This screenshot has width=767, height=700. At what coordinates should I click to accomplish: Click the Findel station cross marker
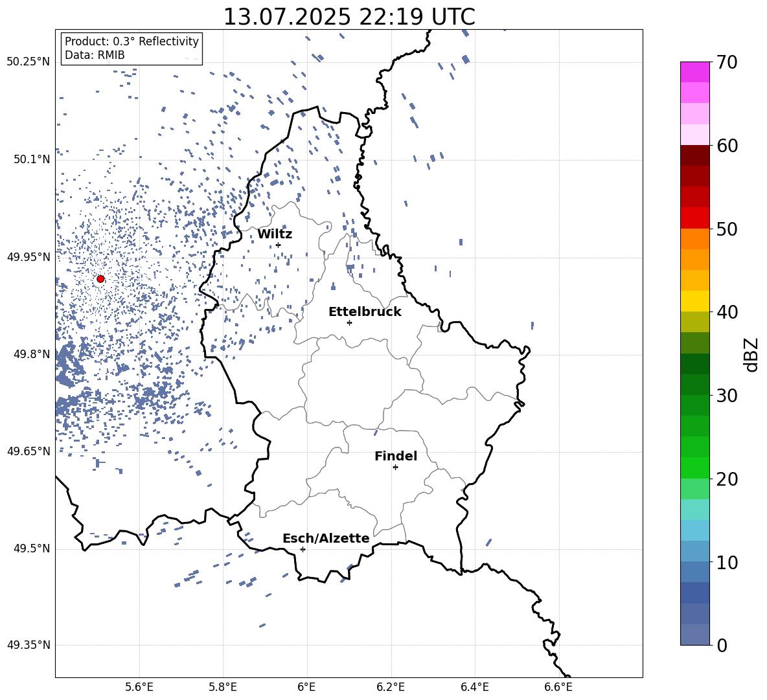coord(395,468)
